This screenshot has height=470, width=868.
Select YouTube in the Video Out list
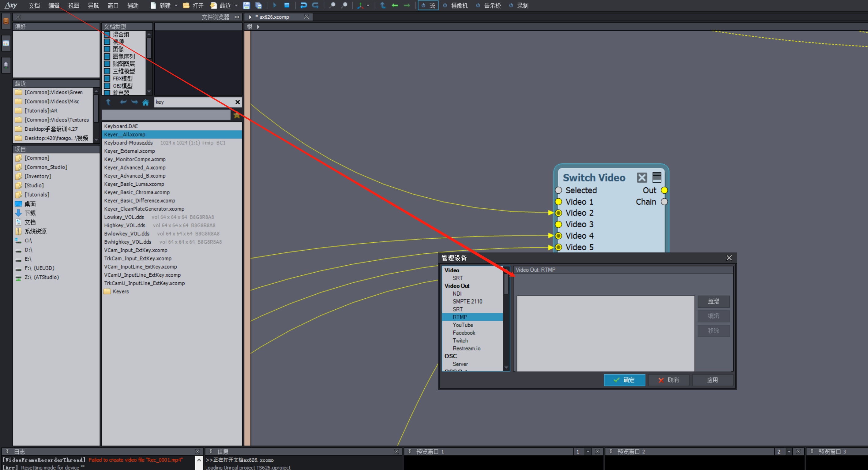463,325
